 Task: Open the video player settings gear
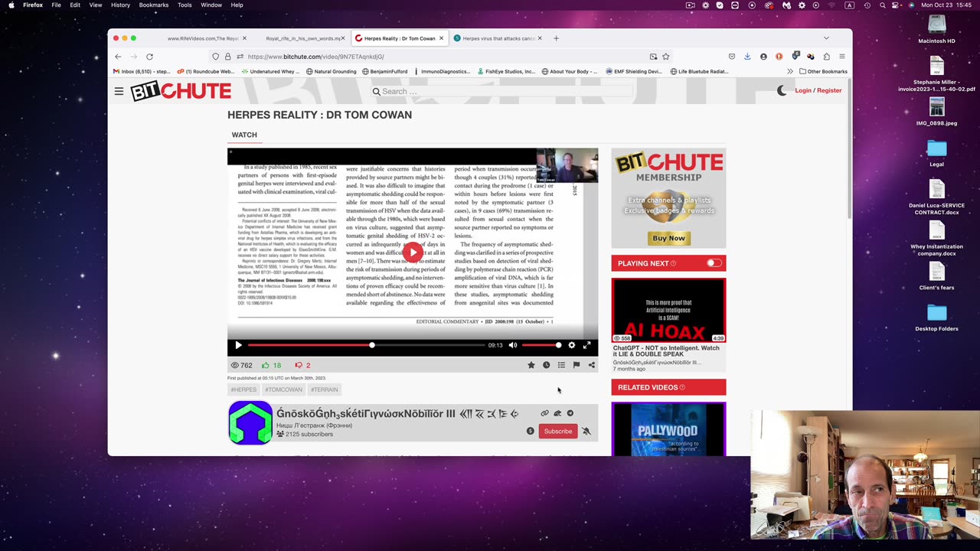571,345
